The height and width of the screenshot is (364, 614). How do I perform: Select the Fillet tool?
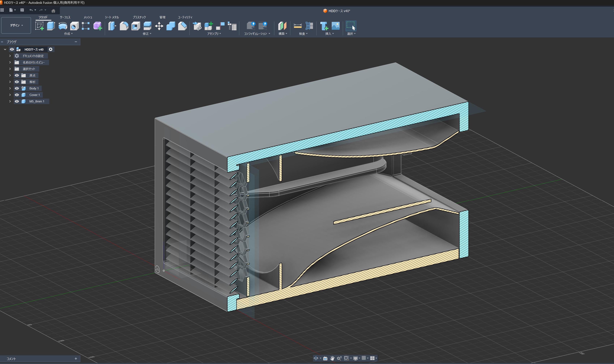coord(124,26)
